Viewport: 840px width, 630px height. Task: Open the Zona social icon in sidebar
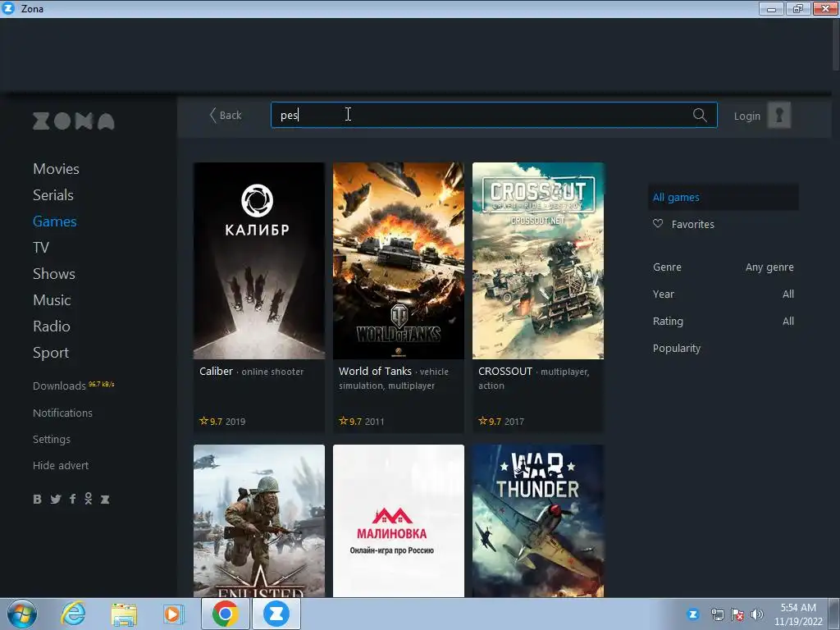coord(105,500)
